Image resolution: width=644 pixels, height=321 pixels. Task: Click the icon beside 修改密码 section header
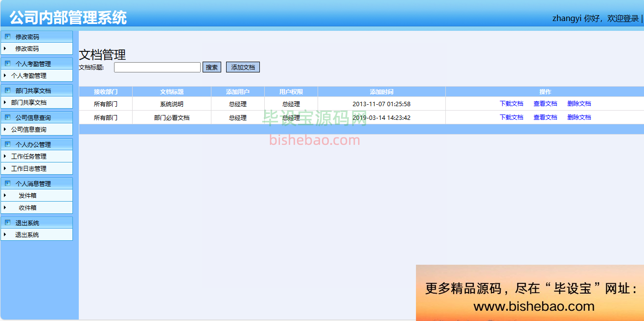click(x=7, y=36)
